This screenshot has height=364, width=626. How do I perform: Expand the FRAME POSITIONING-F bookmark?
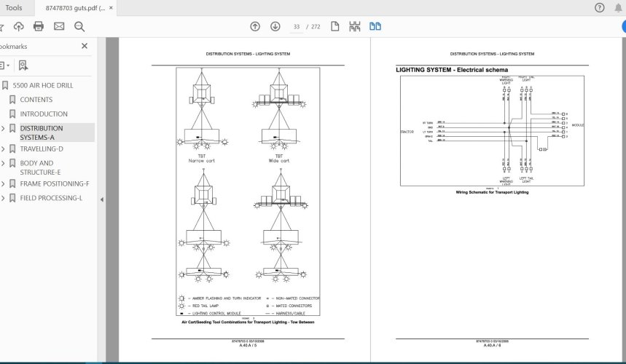pos(3,183)
